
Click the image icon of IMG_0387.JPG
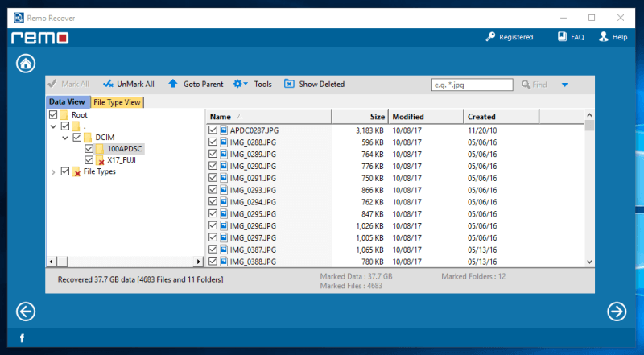click(x=224, y=250)
